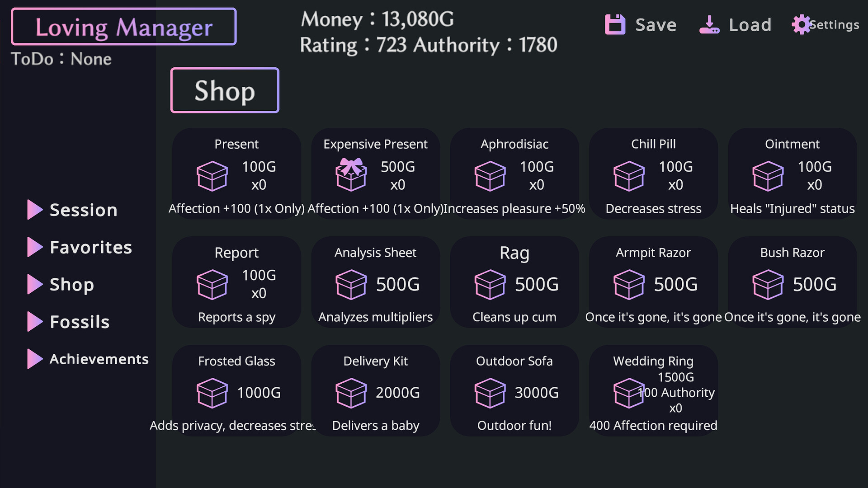Open the Shop menu in sidebar

pyautogui.click(x=71, y=285)
